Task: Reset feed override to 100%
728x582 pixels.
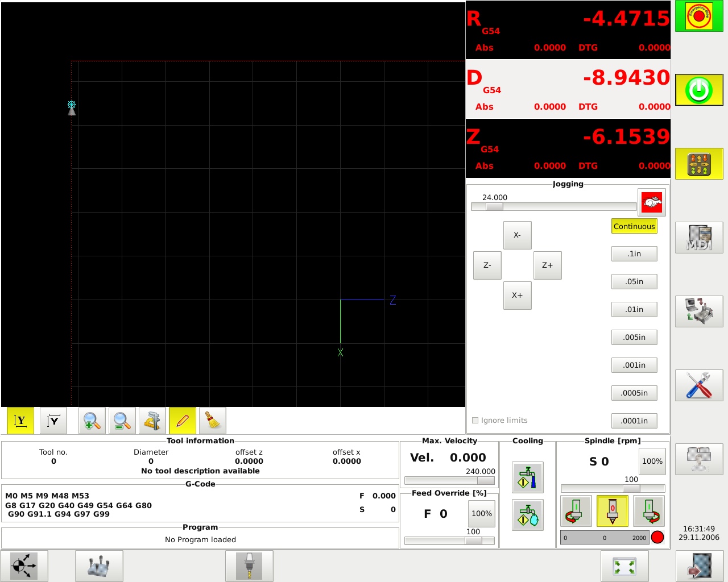Action: 482,514
